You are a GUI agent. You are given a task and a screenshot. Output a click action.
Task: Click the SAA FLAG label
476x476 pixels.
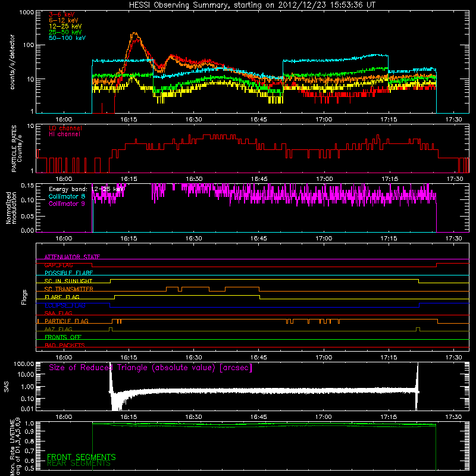coord(58,313)
